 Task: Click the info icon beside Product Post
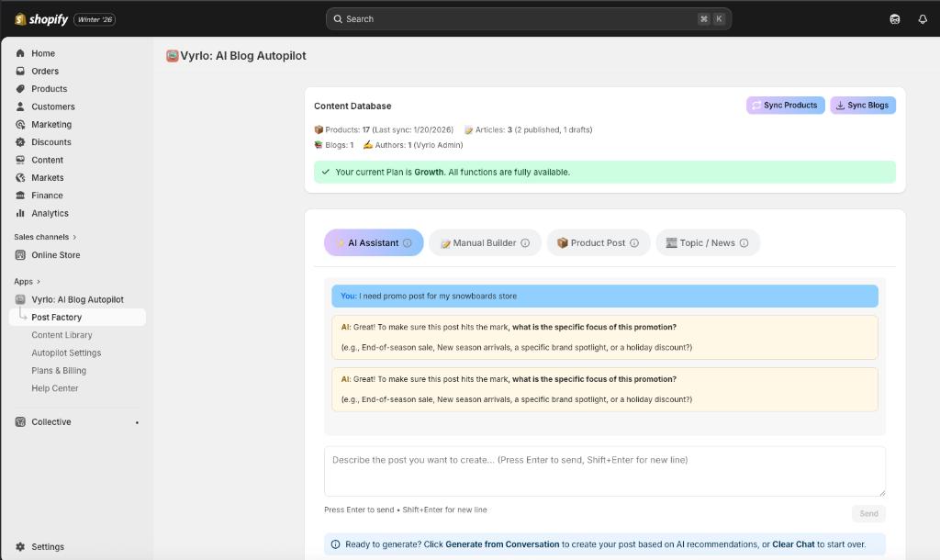pos(634,243)
